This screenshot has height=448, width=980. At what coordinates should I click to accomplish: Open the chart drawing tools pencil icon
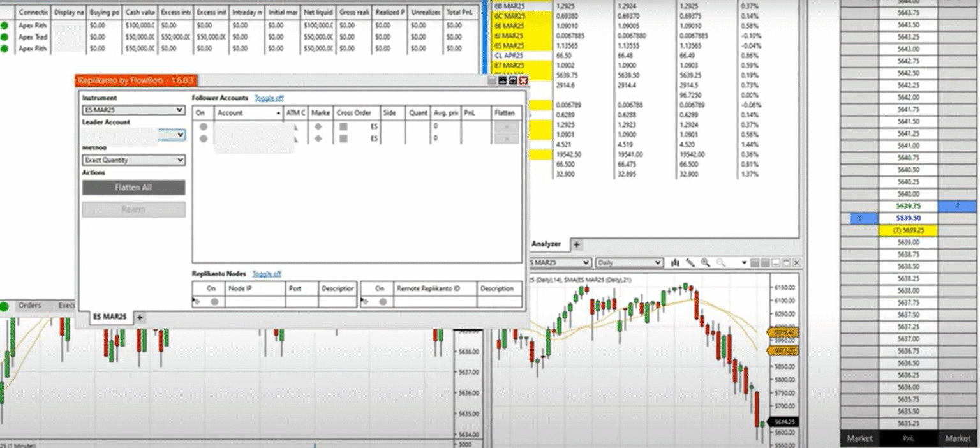pyautogui.click(x=691, y=262)
